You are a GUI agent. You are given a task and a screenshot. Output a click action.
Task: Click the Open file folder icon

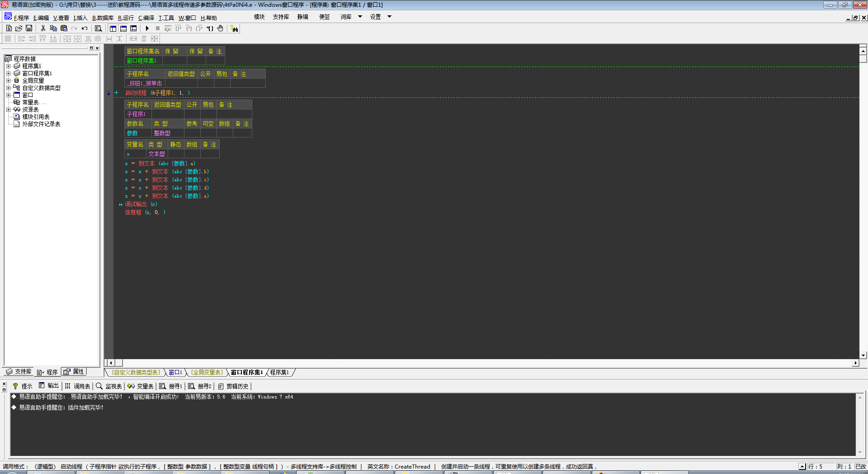click(19, 28)
